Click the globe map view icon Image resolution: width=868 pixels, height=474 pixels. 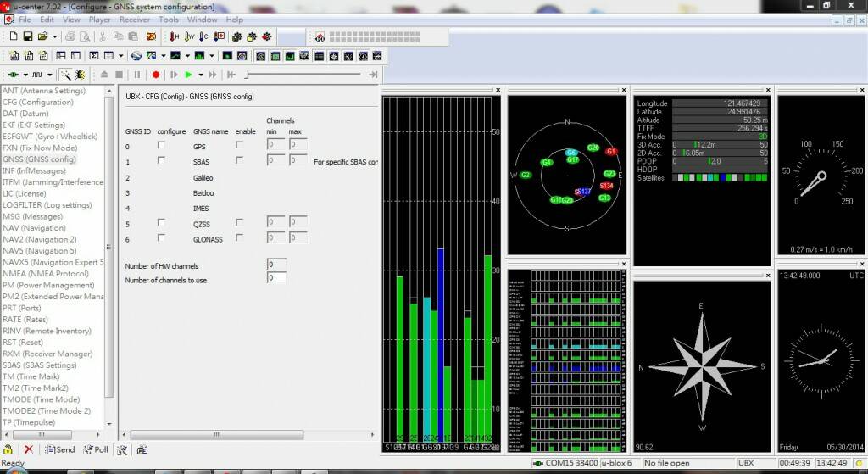click(136, 56)
